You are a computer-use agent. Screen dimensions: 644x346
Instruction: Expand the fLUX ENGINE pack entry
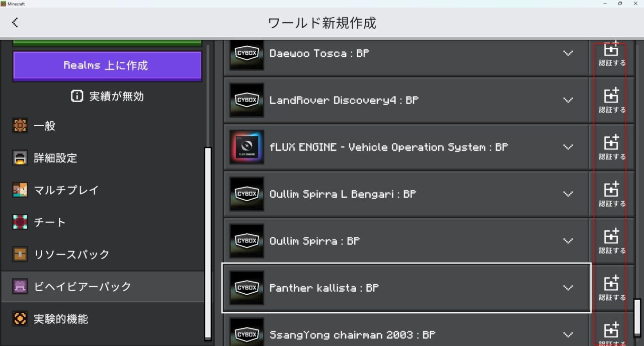coord(568,147)
